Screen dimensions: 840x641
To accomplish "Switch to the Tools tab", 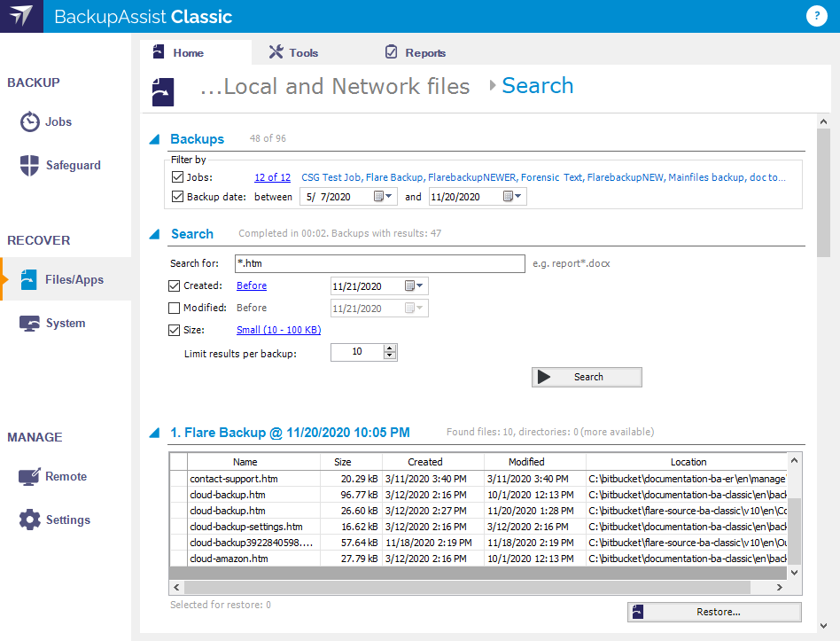I will (293, 52).
